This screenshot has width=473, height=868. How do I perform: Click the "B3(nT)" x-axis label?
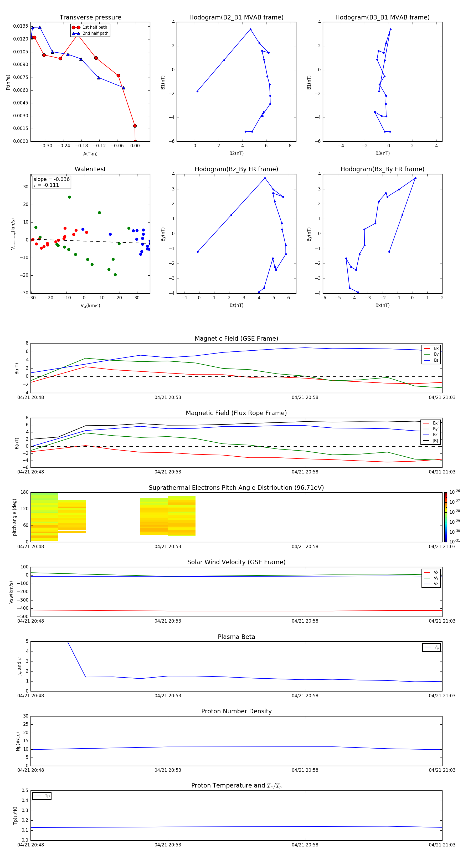(x=382, y=153)
